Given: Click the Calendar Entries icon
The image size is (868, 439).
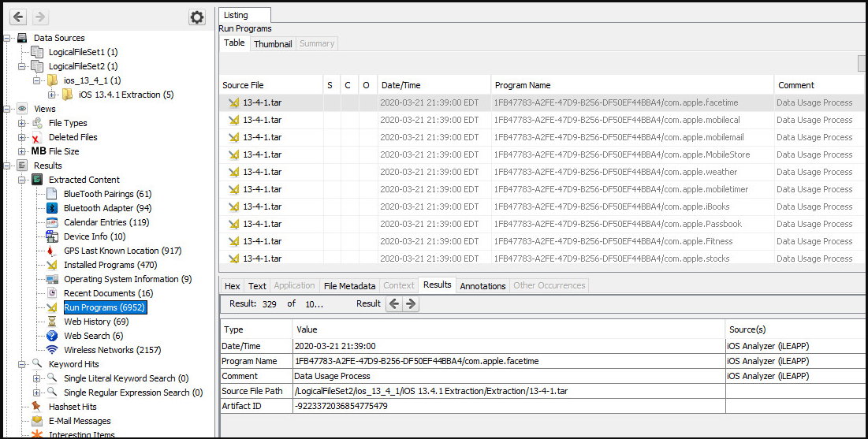Looking at the screenshot, I should pyautogui.click(x=52, y=222).
